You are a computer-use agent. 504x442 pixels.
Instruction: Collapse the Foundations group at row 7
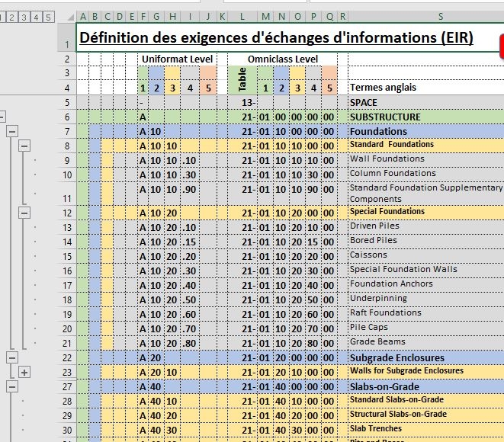[12, 131]
